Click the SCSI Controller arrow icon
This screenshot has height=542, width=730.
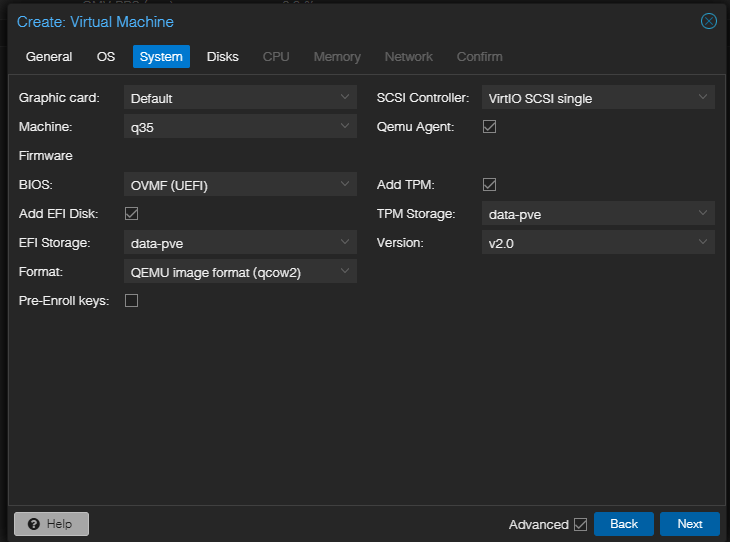tap(703, 97)
